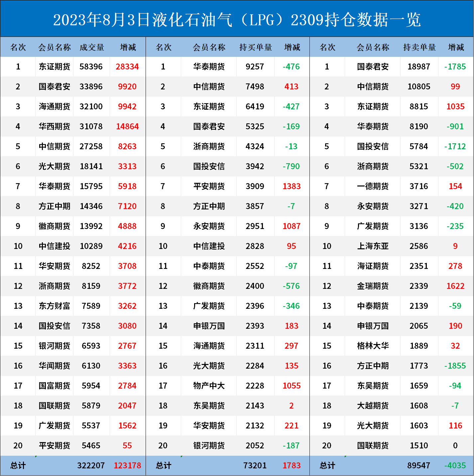Click '东方财富' member name

pos(55,306)
